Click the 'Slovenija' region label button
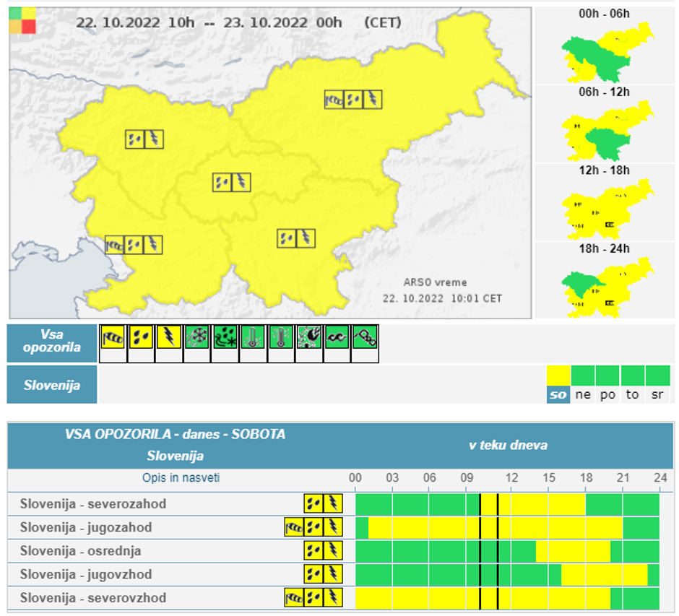The image size is (679, 616). coord(52,385)
